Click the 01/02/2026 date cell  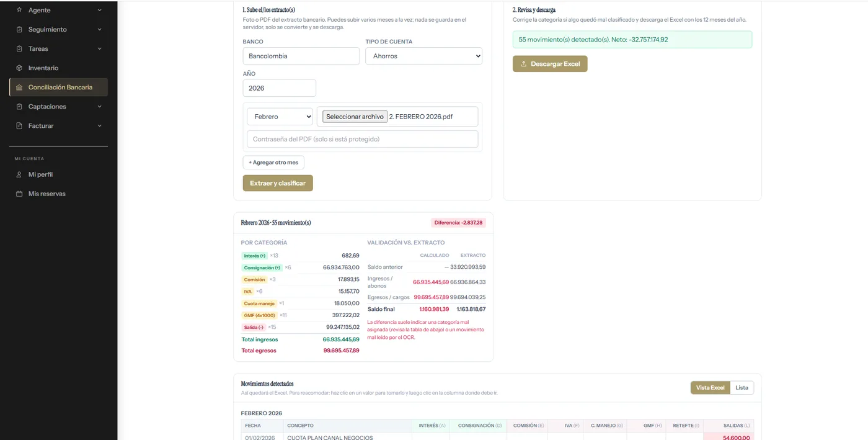coord(262,437)
